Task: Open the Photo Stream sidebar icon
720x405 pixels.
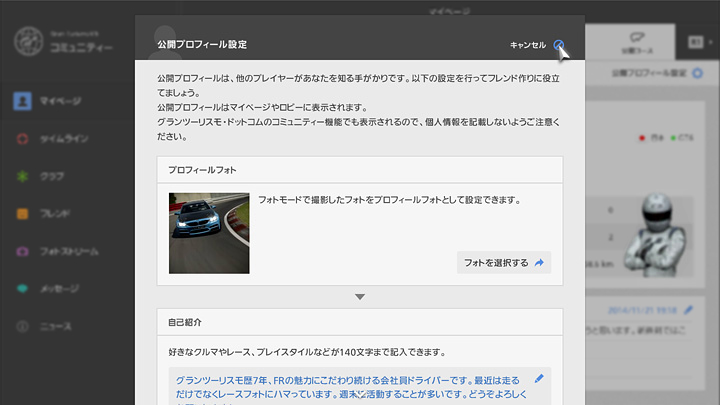Action: [x=22, y=251]
